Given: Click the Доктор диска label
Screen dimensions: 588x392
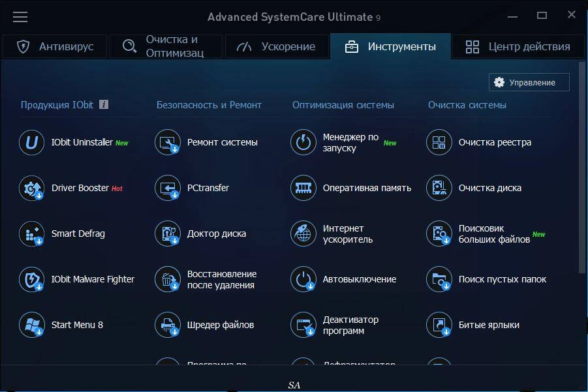Looking at the screenshot, I should pos(217,234).
